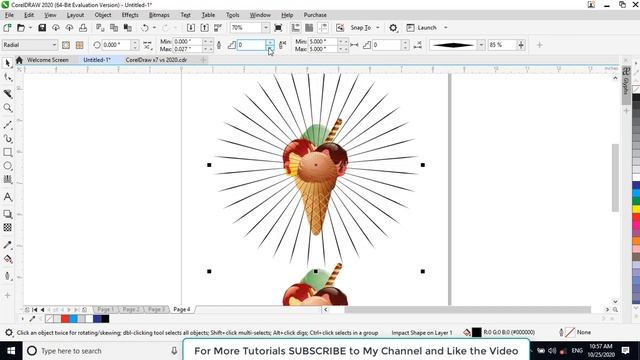Screen dimensions: 640x360
Task: Open the taskbar notification center icon
Action: tap(625, 351)
